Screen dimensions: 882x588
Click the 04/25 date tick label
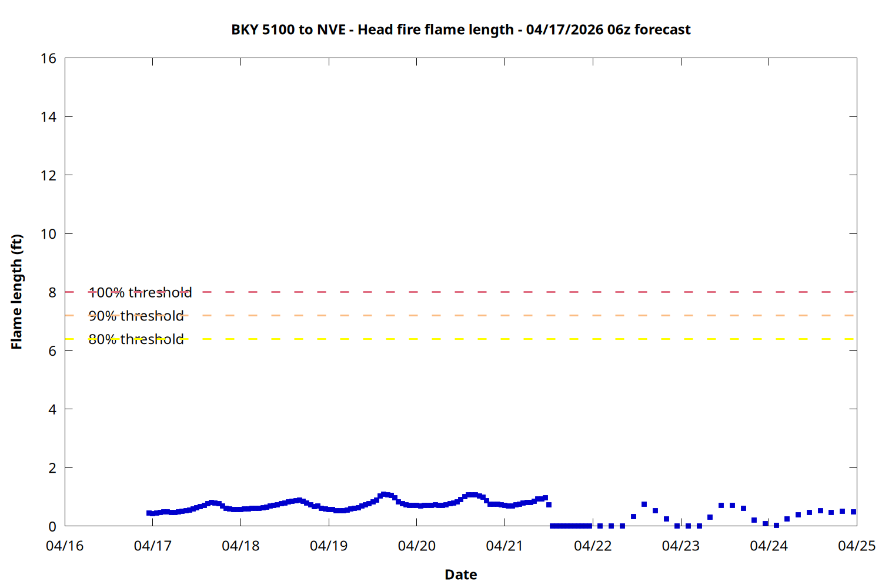pyautogui.click(x=856, y=546)
